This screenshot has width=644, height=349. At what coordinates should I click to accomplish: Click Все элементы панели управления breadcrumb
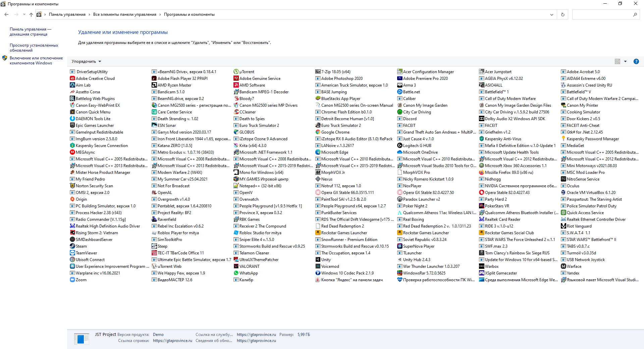125,14
